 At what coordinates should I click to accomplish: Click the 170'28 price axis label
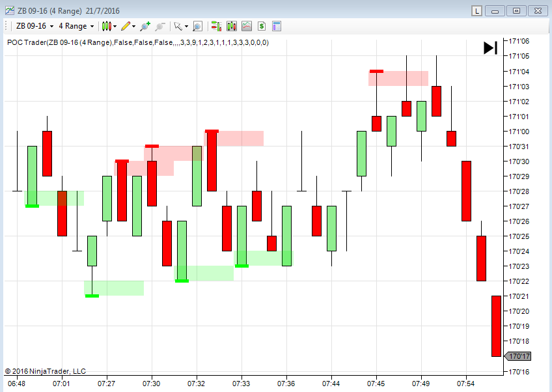(519, 191)
